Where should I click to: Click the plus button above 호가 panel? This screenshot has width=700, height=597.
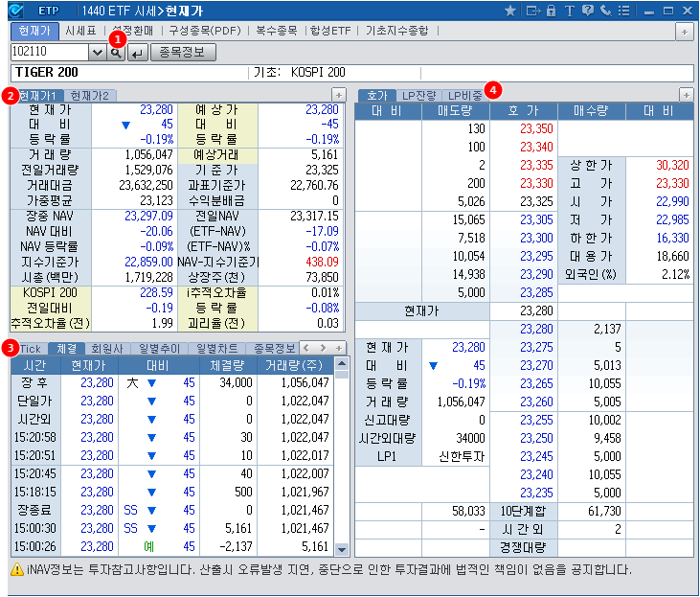[x=685, y=95]
